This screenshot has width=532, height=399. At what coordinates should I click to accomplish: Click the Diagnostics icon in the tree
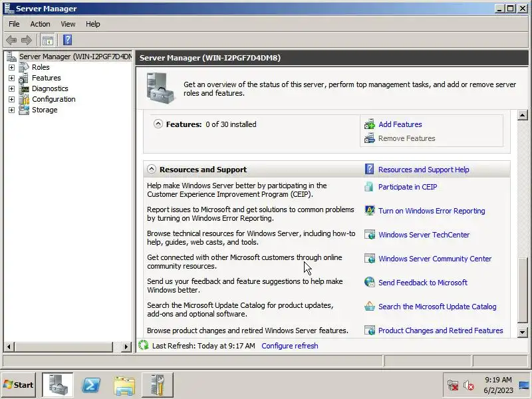tap(24, 88)
